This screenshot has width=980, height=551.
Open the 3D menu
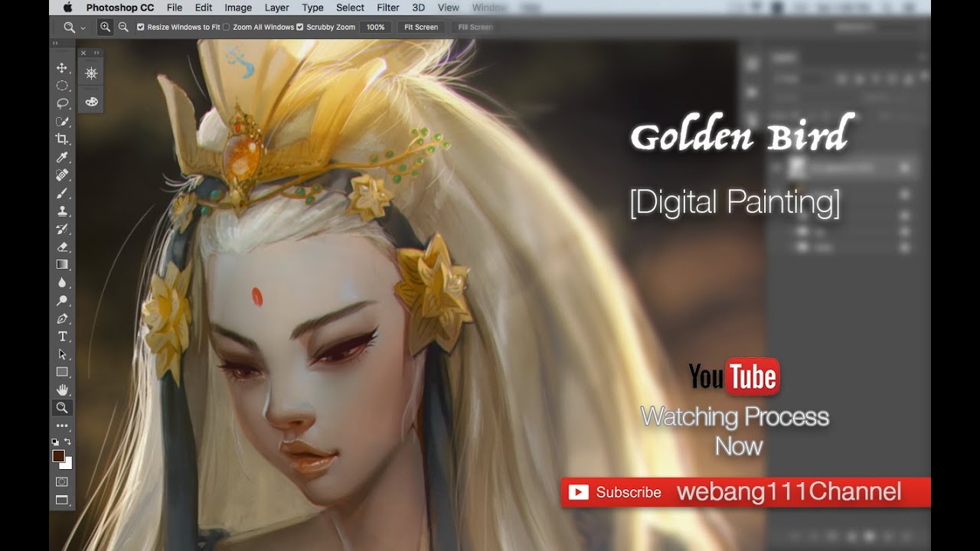click(419, 8)
